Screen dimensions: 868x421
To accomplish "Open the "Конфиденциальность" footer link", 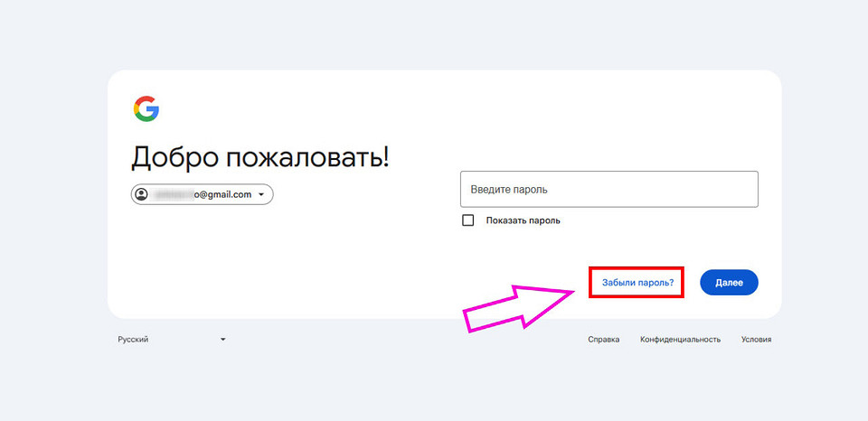I will click(x=680, y=340).
